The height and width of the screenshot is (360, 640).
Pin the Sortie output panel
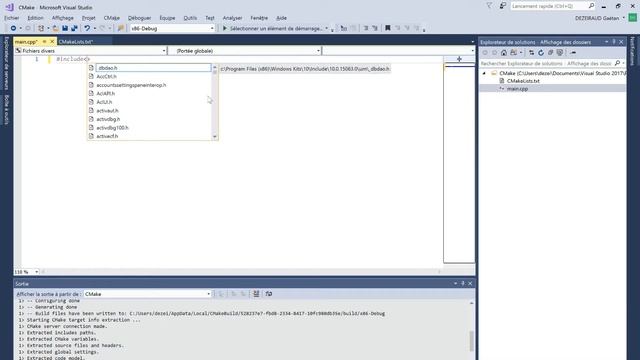pos(463,283)
